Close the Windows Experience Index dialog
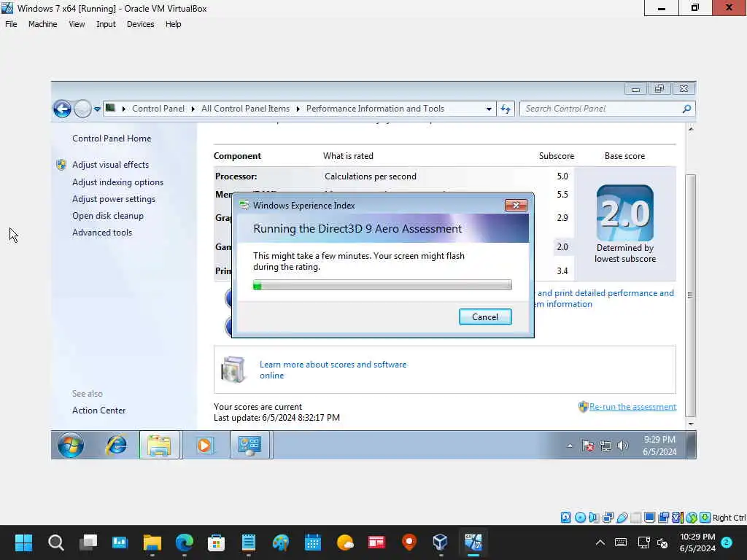The width and height of the screenshot is (747, 560). tap(516, 205)
